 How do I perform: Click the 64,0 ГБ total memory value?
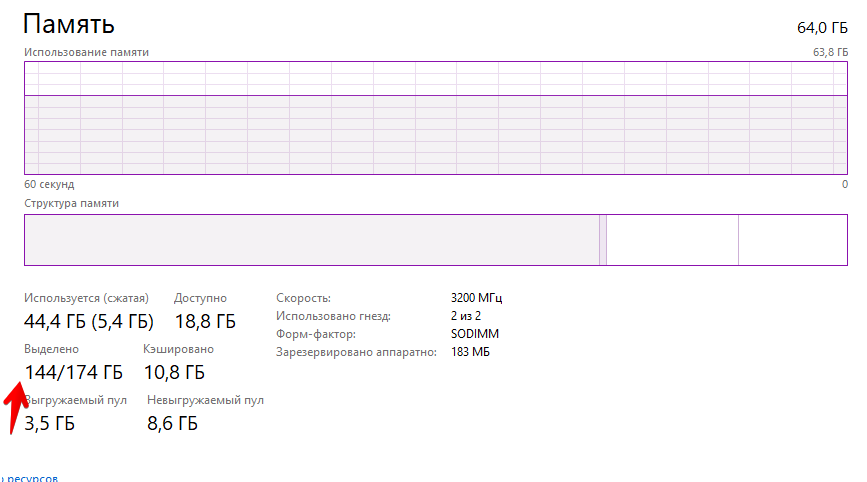[x=822, y=28]
